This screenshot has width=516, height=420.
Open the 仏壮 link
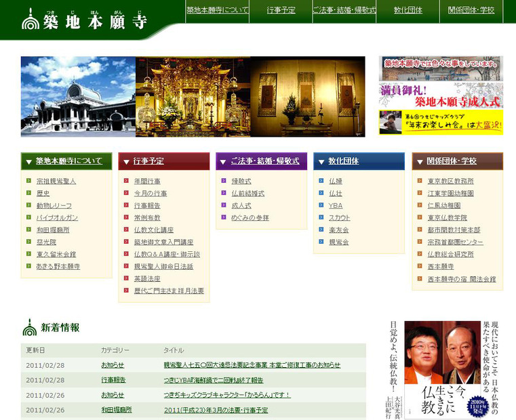click(x=336, y=193)
